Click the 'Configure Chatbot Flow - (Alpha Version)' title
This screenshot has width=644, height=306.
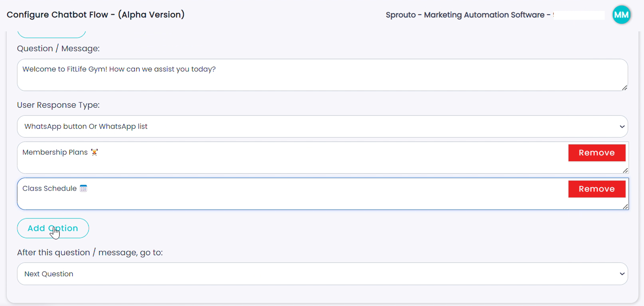(x=96, y=14)
